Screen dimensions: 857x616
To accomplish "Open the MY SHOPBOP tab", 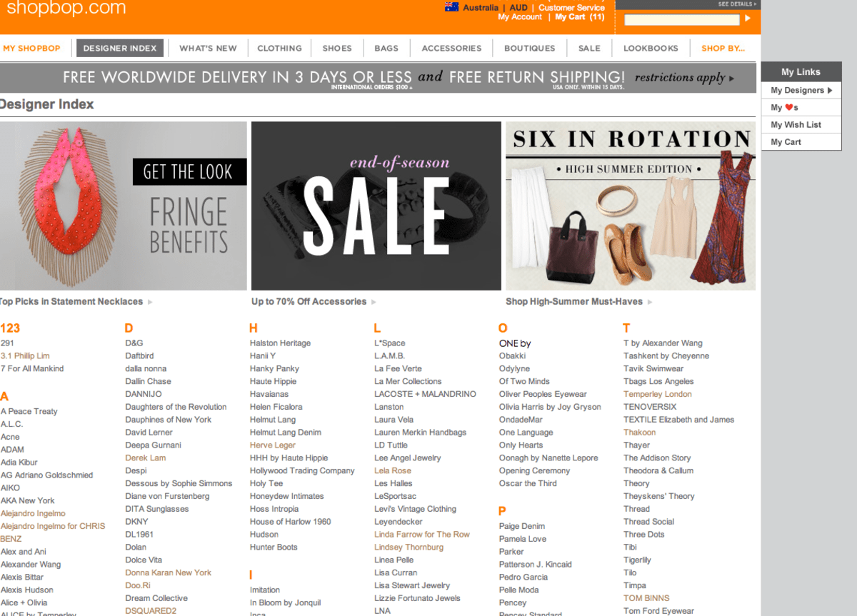I will 32,48.
